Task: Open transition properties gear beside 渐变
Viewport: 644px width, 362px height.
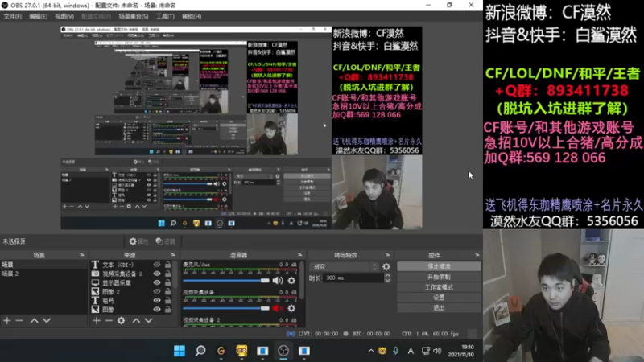Action: click(x=386, y=267)
